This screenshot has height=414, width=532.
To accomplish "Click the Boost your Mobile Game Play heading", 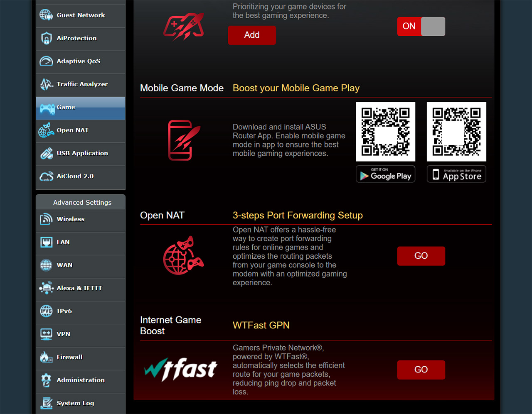I will (x=296, y=88).
